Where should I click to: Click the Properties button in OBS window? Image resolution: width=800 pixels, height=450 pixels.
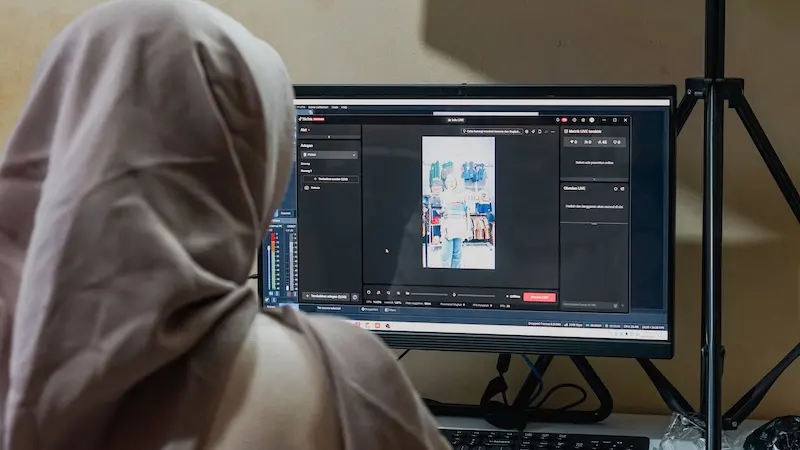[x=370, y=309]
